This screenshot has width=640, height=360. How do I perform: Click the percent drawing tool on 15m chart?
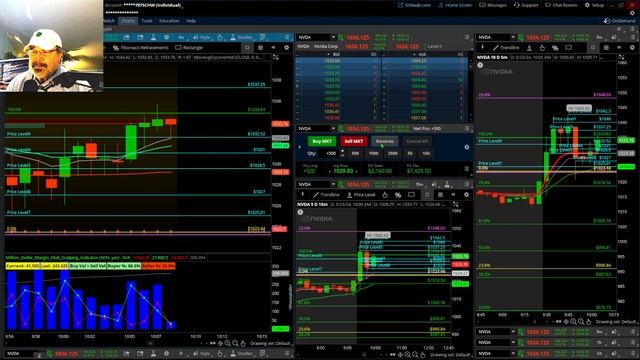tap(398, 195)
